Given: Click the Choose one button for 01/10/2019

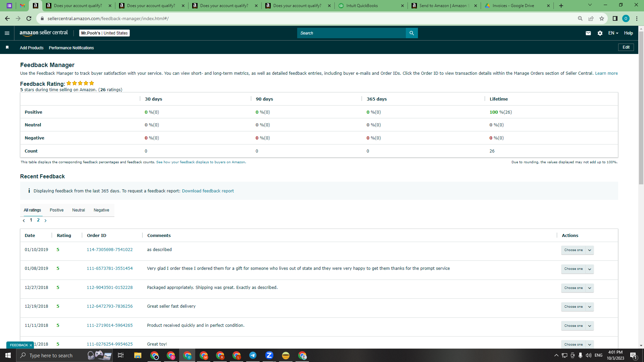Looking at the screenshot, I should click(573, 250).
